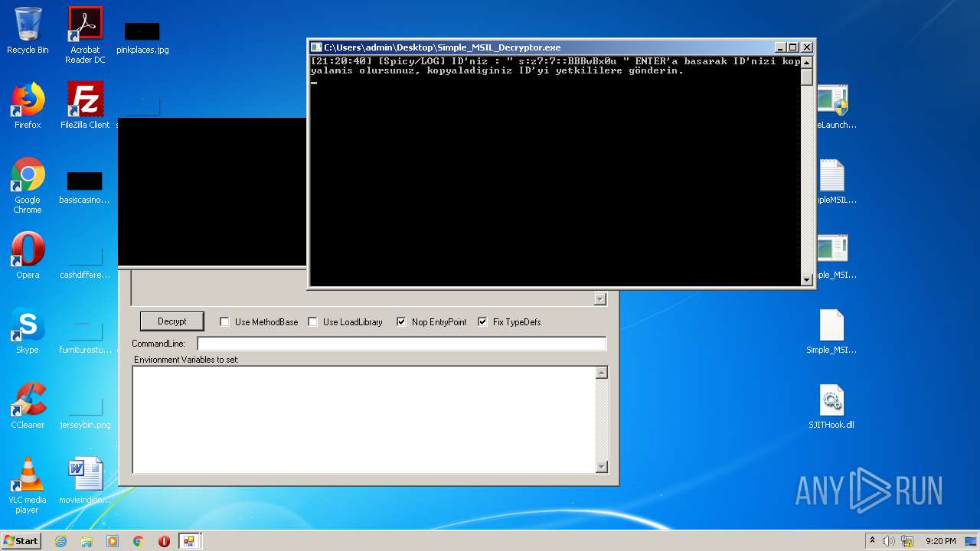Screen dimensions: 980x551
Task: Open Windows Explorer from taskbar
Action: click(87, 541)
